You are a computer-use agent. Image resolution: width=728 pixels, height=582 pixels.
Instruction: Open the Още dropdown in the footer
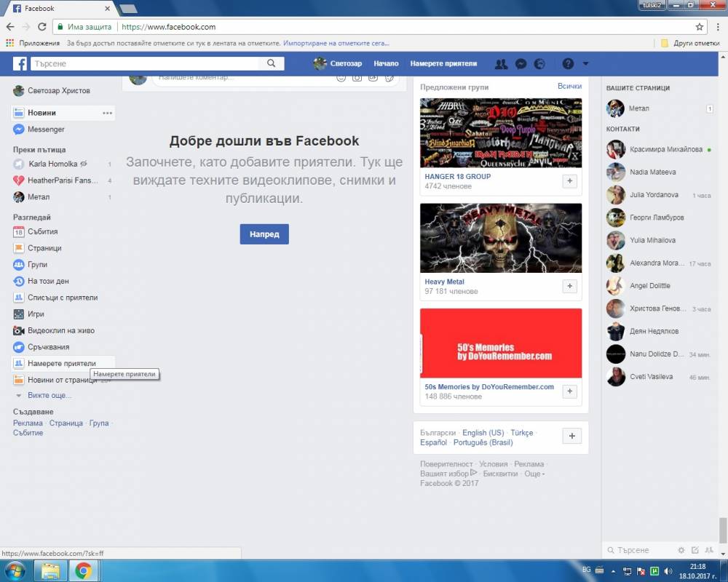(534, 474)
